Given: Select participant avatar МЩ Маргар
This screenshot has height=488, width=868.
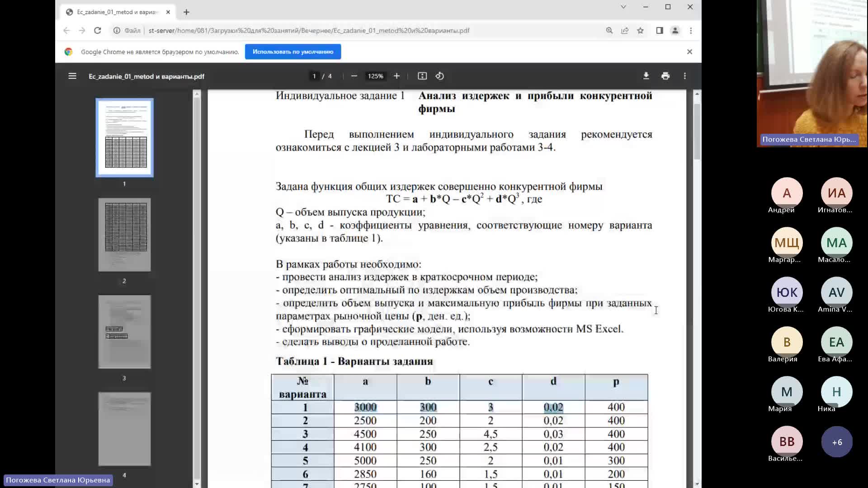Looking at the screenshot, I should tap(787, 243).
